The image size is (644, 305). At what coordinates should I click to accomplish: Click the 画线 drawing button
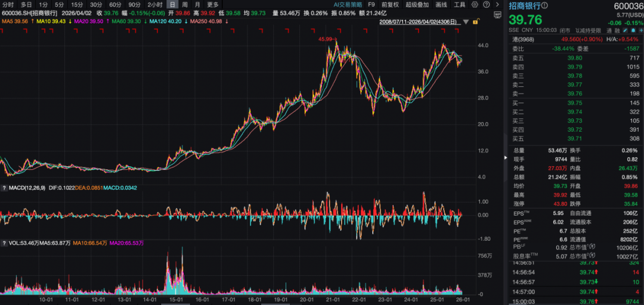[x=441, y=5]
